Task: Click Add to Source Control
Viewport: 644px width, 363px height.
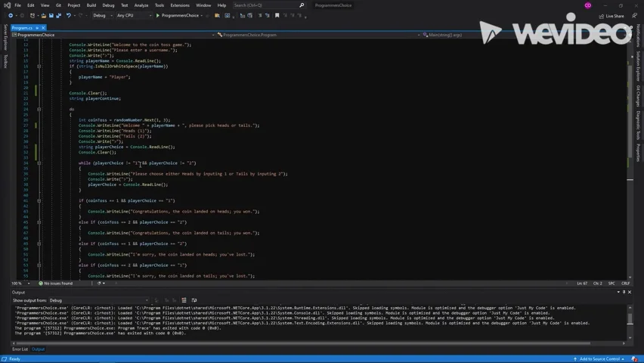Action: click(x=599, y=359)
